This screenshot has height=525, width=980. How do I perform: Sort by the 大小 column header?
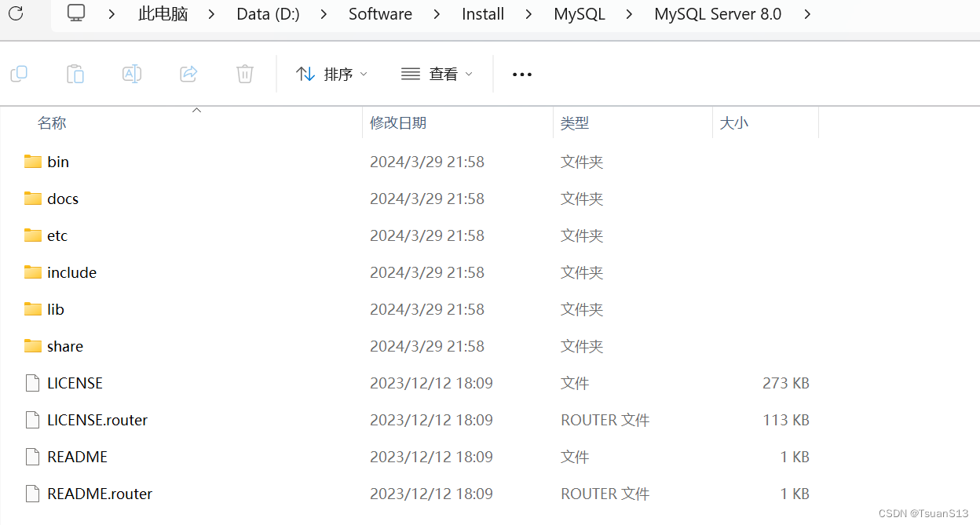click(734, 123)
